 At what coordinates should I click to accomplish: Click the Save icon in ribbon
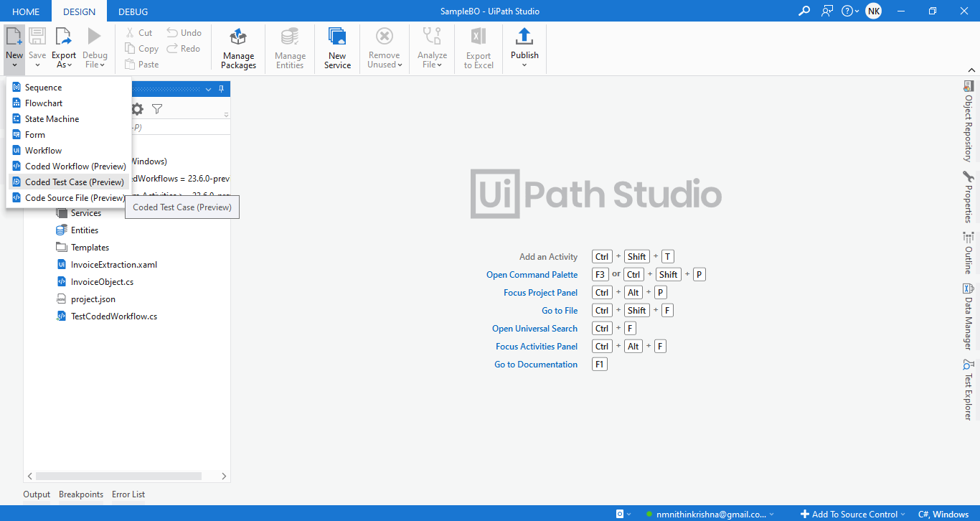pos(37,37)
